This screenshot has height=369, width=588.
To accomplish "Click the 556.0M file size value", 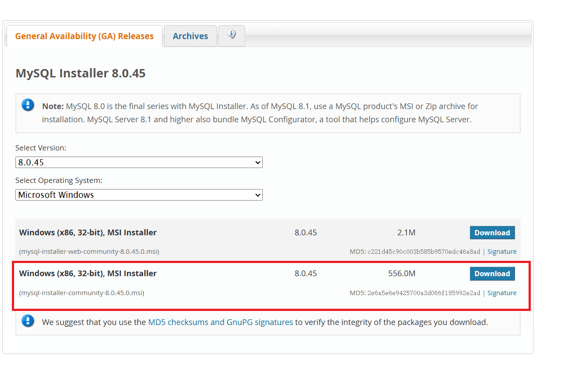I will [x=402, y=274].
